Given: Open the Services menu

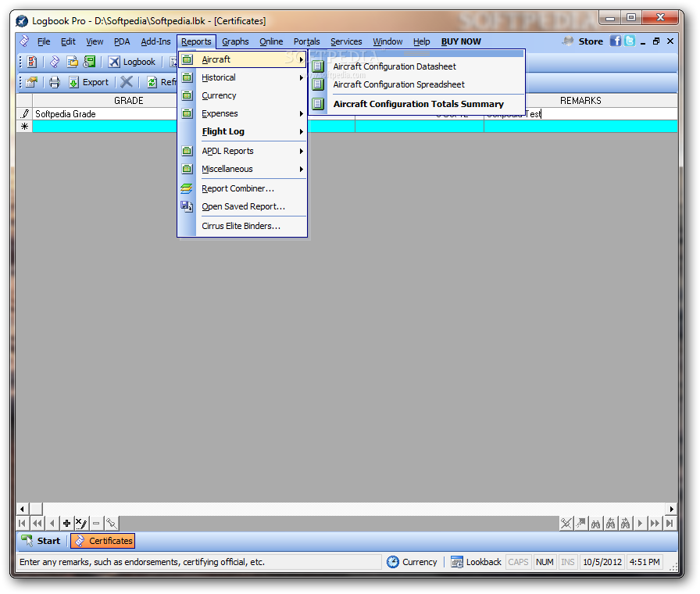Looking at the screenshot, I should [x=346, y=41].
